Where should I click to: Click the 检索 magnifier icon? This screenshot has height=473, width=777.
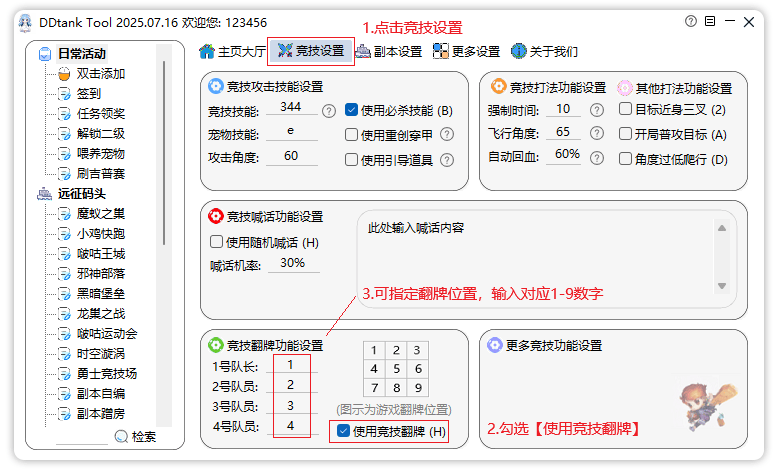click(x=121, y=436)
